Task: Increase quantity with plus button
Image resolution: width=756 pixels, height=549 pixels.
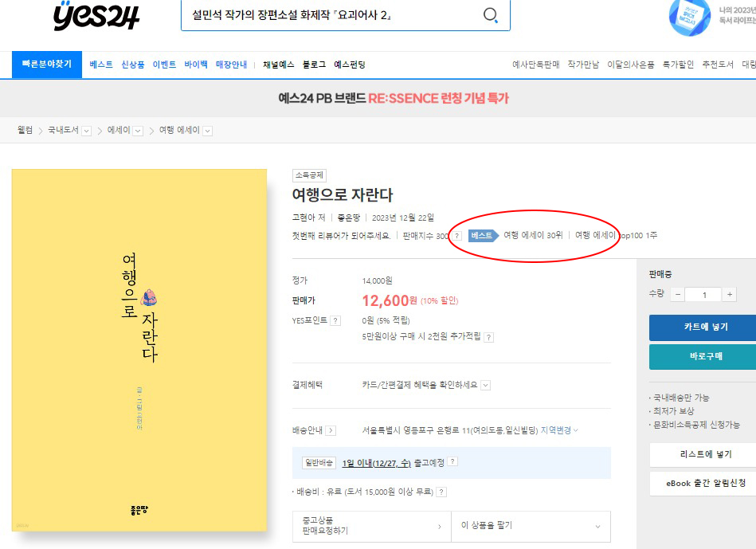Action: tap(730, 294)
